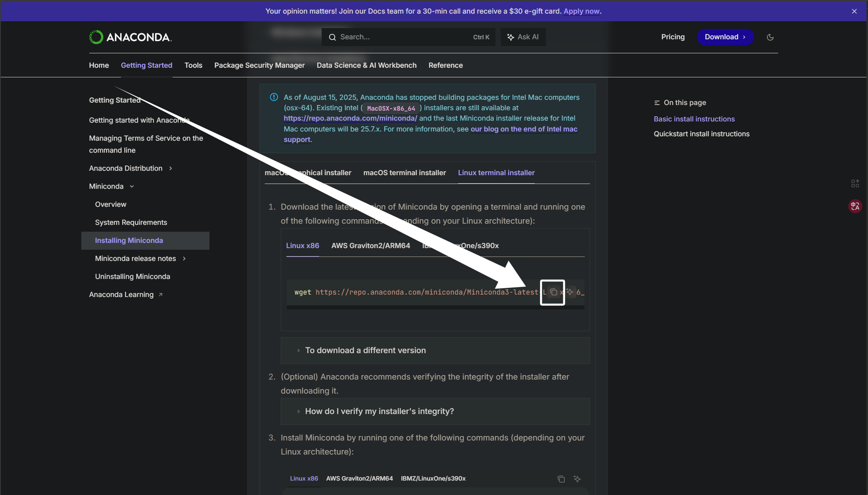Open blog on end of Intel mac support

pos(524,129)
